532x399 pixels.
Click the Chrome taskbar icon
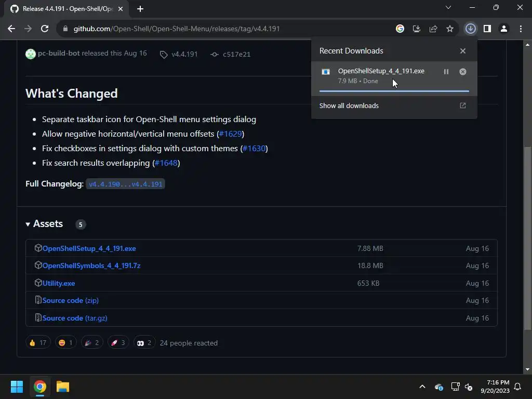pyautogui.click(x=39, y=387)
